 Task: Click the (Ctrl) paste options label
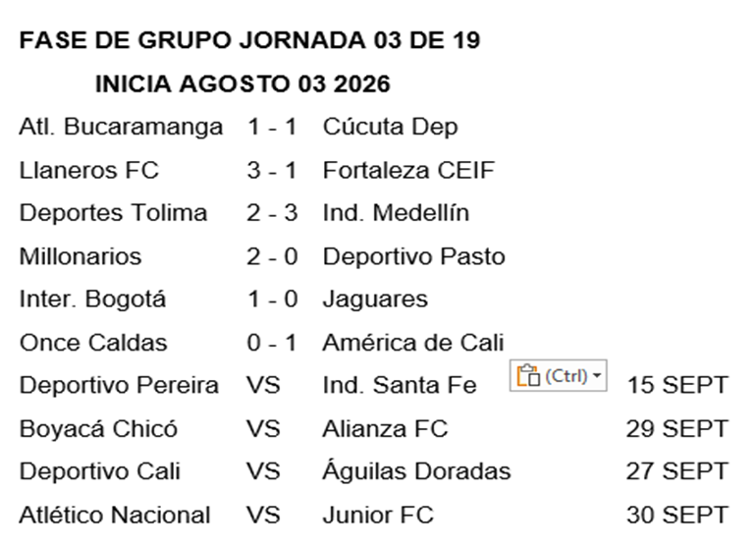pyautogui.click(x=567, y=375)
